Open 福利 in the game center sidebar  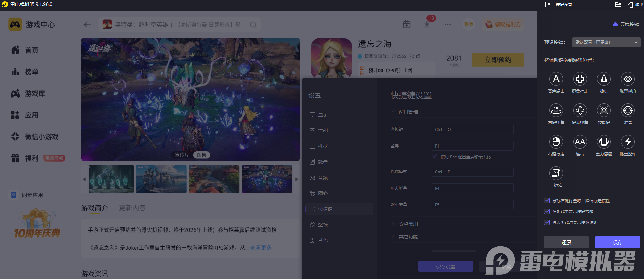pos(25,158)
